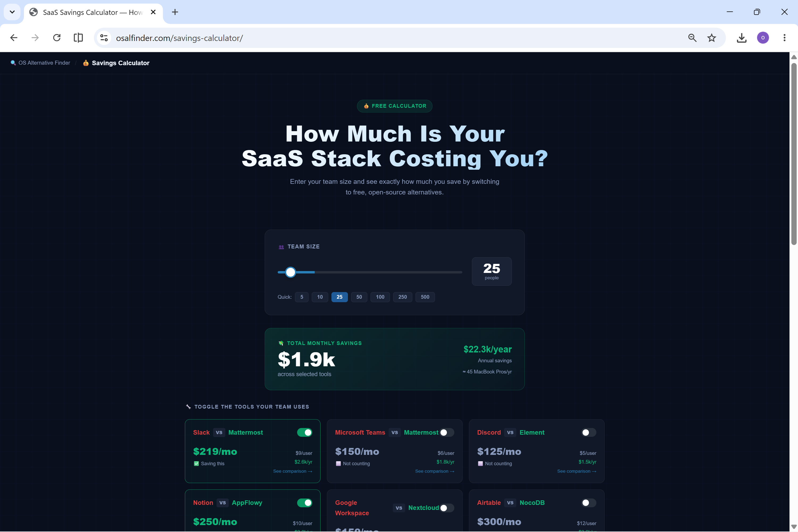Turn off the Notion vs AppFlowy toggle
This screenshot has width=798, height=532.
[x=305, y=502]
